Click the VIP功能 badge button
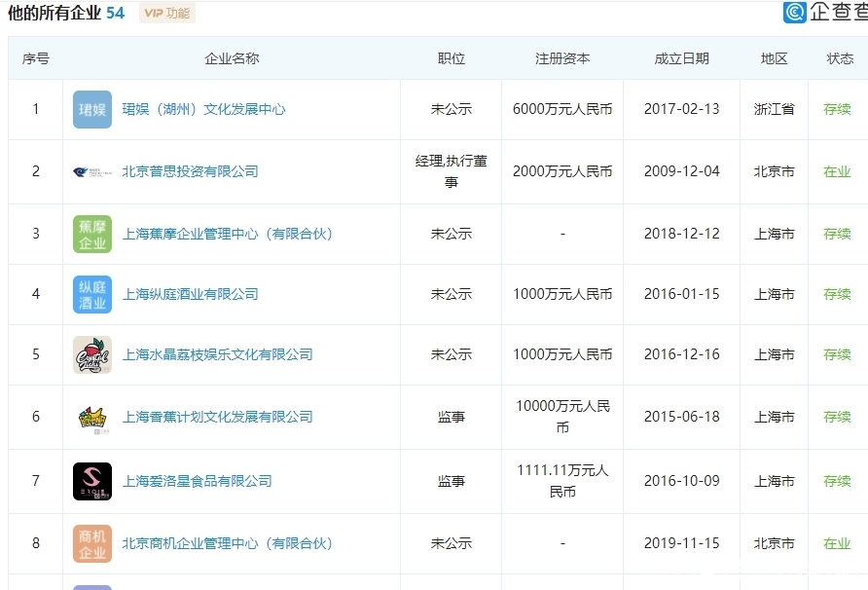The width and height of the screenshot is (868, 590). 167,13
